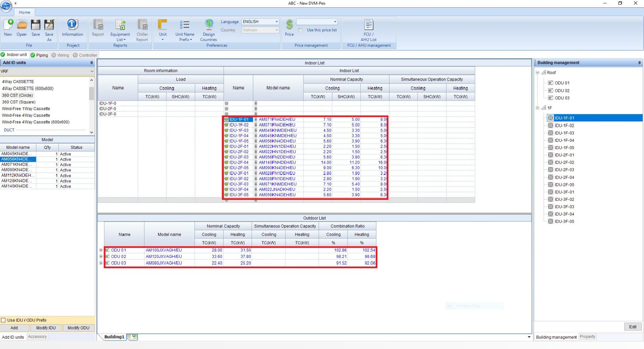
Task: Select room row IDU-2F-0
Action: click(x=108, y=109)
